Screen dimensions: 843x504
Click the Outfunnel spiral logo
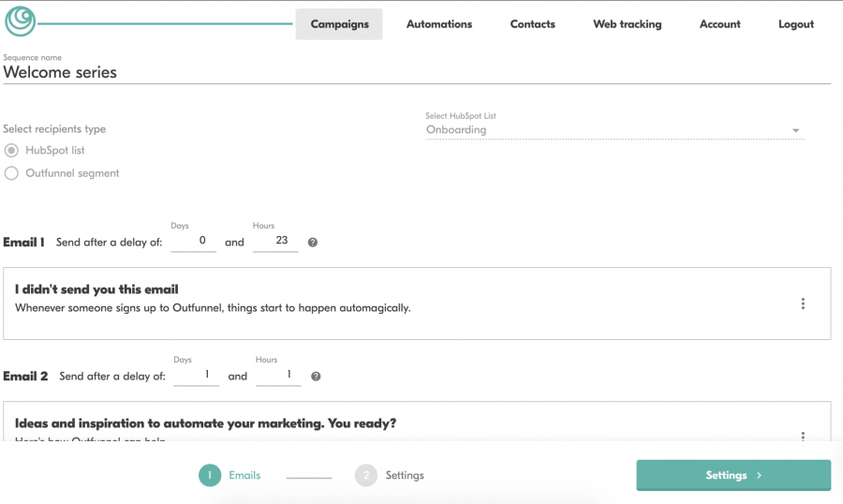pos(20,22)
